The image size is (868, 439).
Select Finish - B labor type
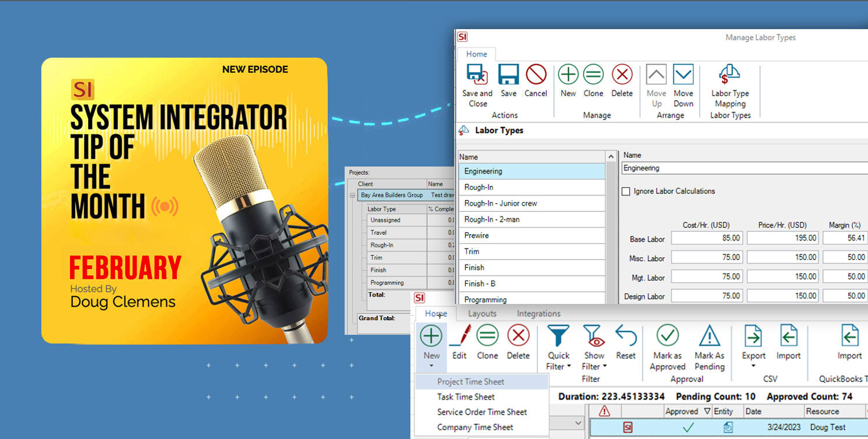click(532, 284)
